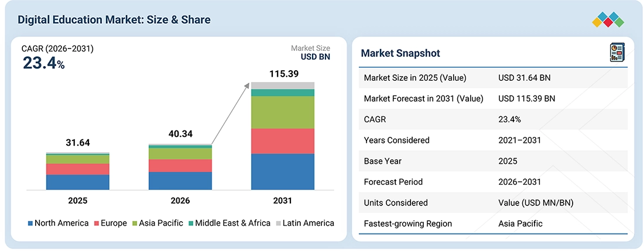This screenshot has width=644, height=251.
Task: Click the MarketsandMarkets diamond logo
Action: click(608, 20)
